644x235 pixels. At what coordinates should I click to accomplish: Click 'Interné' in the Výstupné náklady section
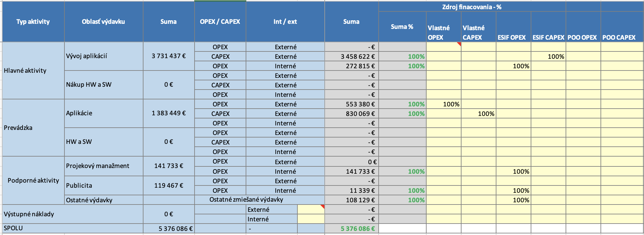tap(272, 219)
